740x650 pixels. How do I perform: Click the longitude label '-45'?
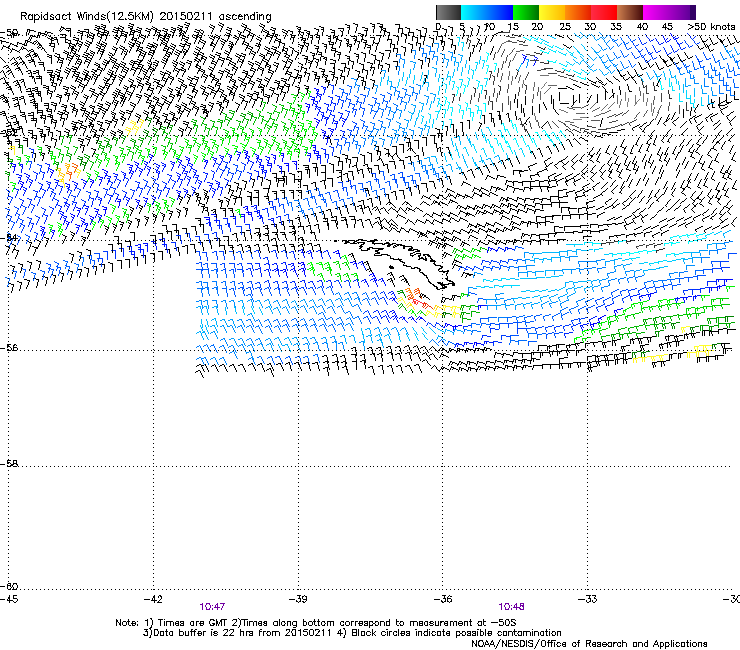pyautogui.click(x=8, y=599)
